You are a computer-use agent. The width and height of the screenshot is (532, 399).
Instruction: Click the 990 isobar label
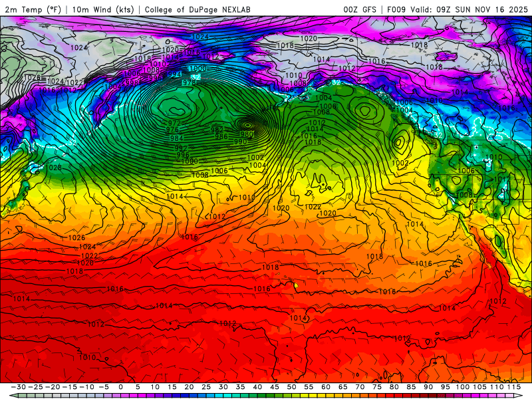click(240, 142)
